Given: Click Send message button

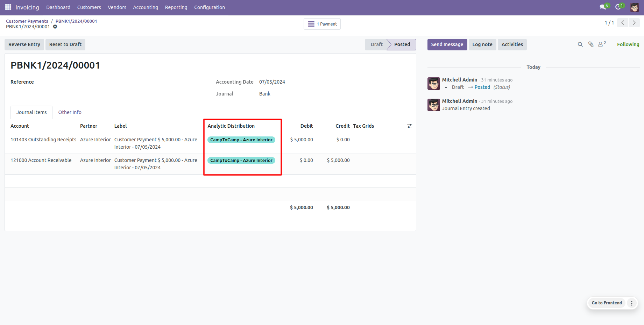Looking at the screenshot, I should tap(447, 44).
